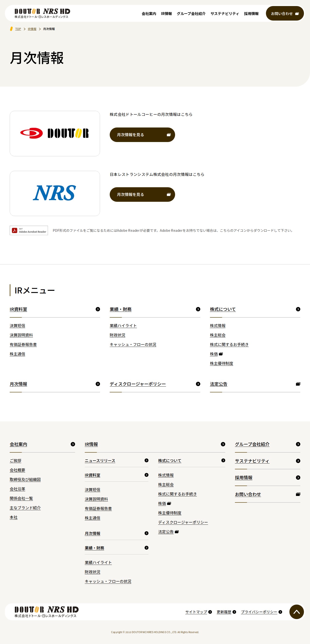Click arrow icon beside footer 月次情報
The height and width of the screenshot is (644, 310).
(146, 533)
